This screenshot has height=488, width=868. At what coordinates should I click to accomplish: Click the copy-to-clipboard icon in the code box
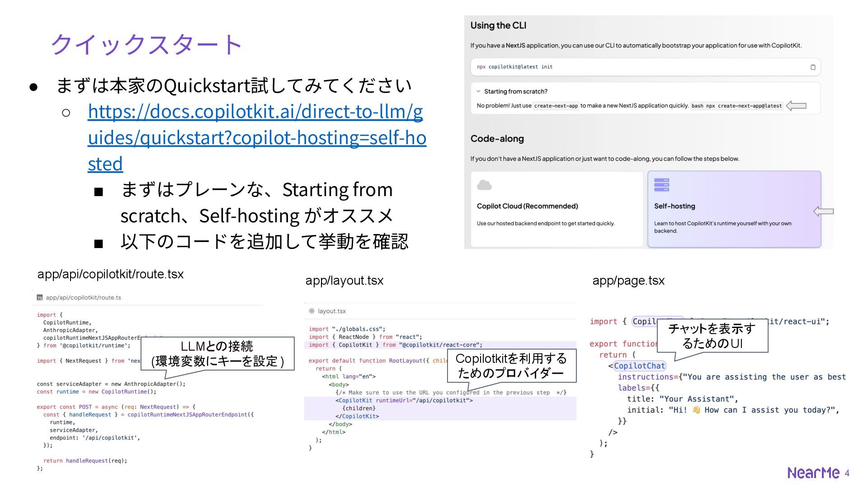pyautogui.click(x=813, y=67)
